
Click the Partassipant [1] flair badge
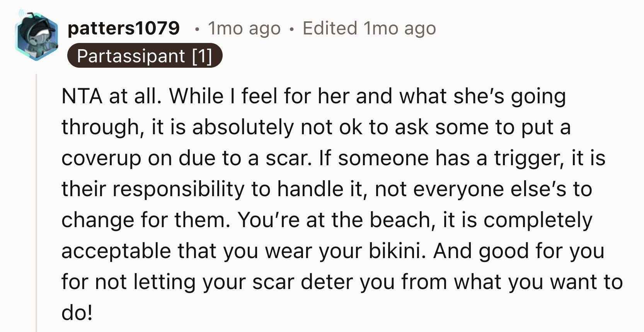point(145,56)
